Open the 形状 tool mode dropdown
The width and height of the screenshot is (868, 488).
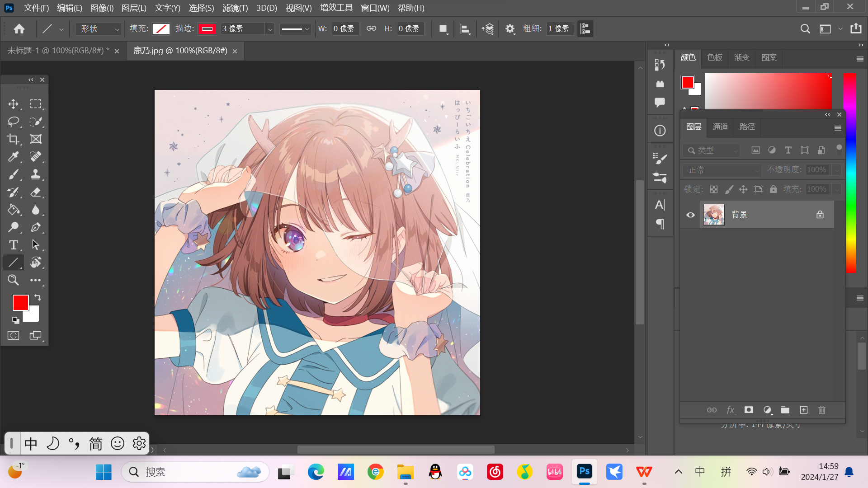point(99,29)
